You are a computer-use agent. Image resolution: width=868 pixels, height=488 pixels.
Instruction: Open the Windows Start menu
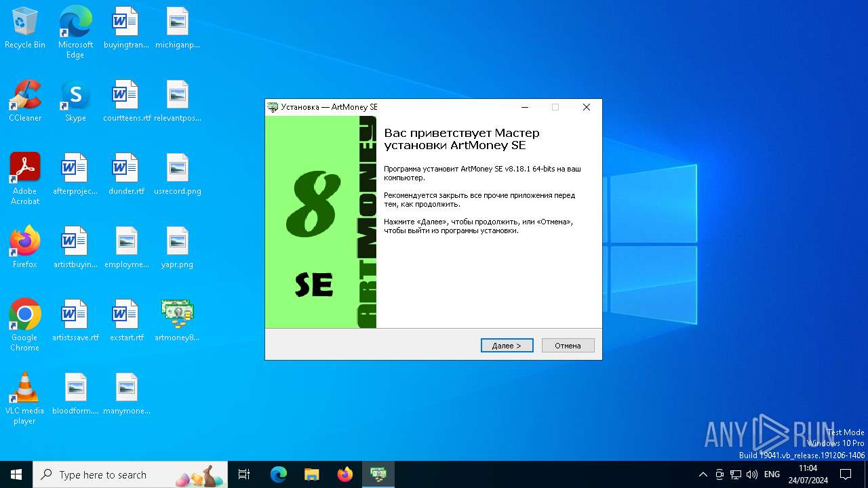point(16,474)
